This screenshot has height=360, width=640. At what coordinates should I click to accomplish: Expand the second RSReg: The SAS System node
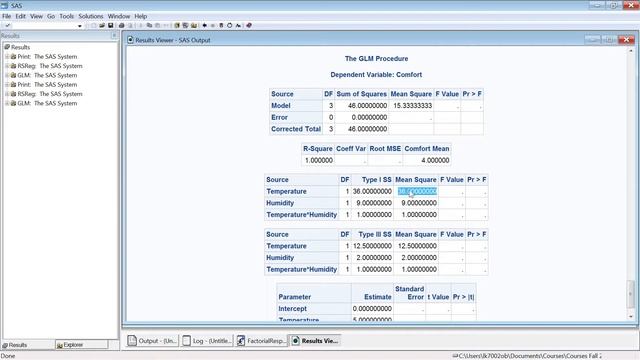coord(7,94)
